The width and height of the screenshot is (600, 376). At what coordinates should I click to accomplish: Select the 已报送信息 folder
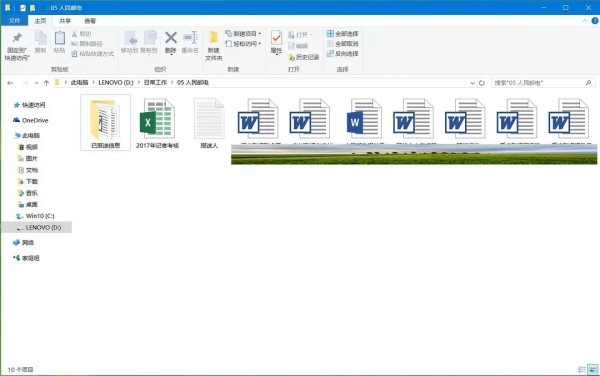click(106, 122)
